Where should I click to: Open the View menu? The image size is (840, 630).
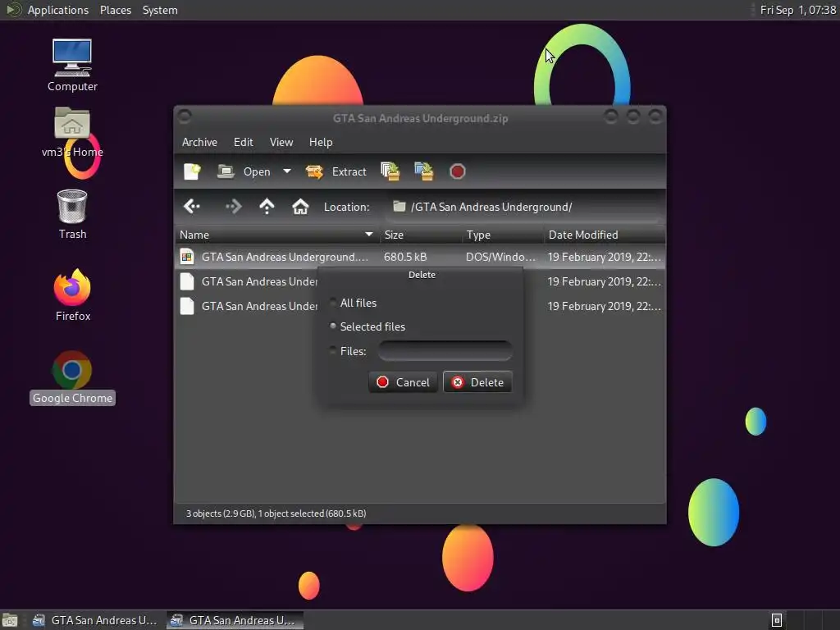(281, 142)
